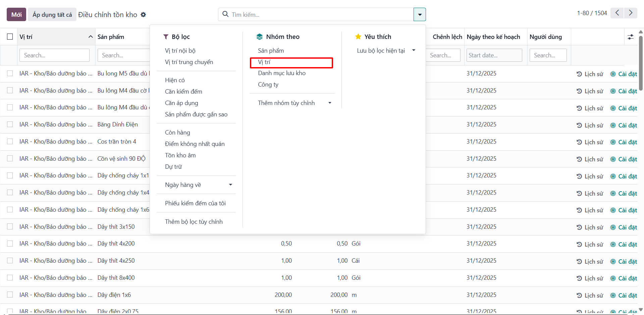644x315 pixels.
Task: Apply the Cần kiểm đếm filter
Action: [183, 92]
